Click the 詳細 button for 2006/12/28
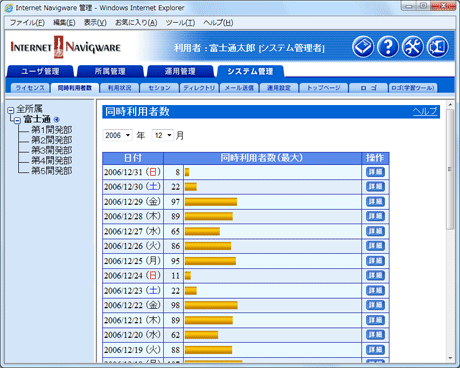The image size is (460, 368). pyautogui.click(x=375, y=216)
